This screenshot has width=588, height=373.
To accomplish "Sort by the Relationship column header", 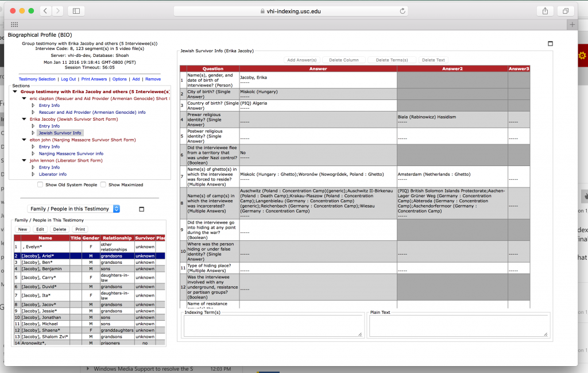I will coord(117,238).
